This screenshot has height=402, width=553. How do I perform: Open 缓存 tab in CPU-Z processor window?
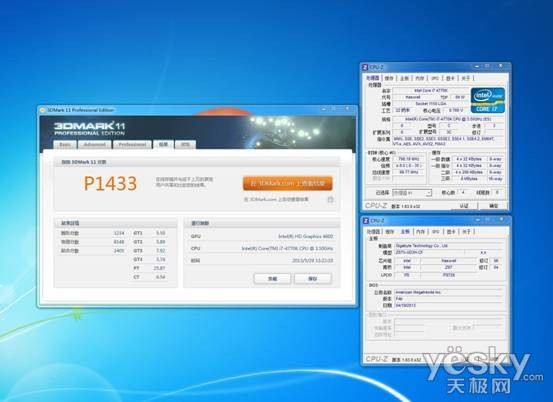pos(389,78)
